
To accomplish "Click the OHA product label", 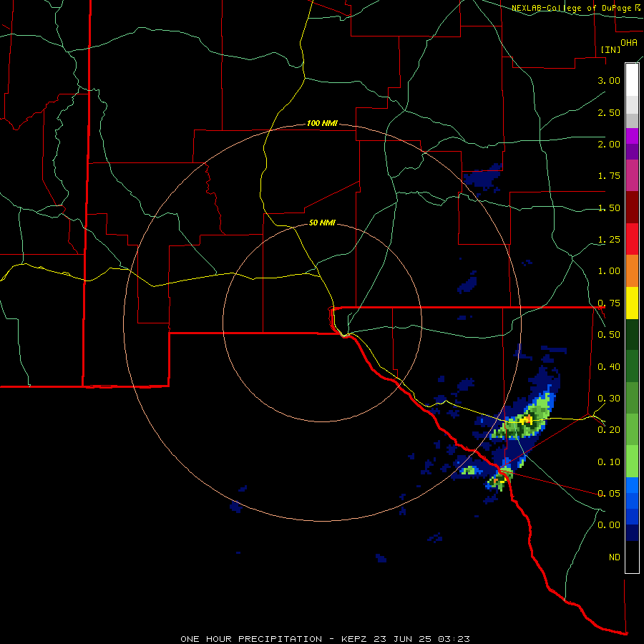I will coord(629,43).
